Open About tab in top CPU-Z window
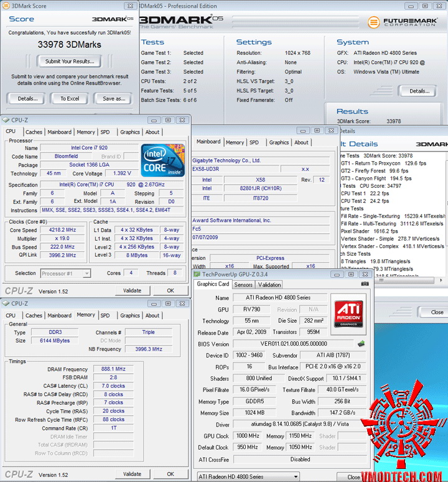Viewport: 448px width, 482px height. [152, 132]
